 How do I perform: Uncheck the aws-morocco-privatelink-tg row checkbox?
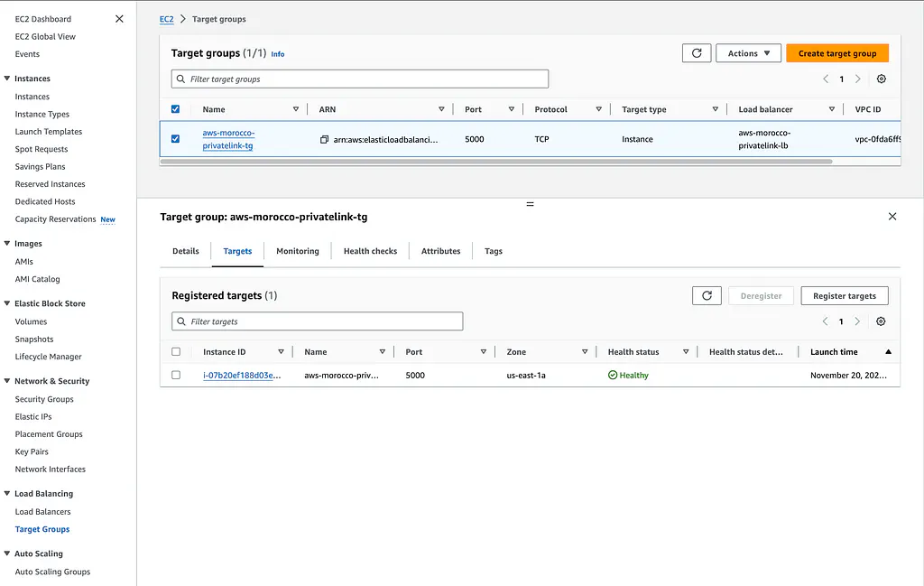tap(175, 139)
